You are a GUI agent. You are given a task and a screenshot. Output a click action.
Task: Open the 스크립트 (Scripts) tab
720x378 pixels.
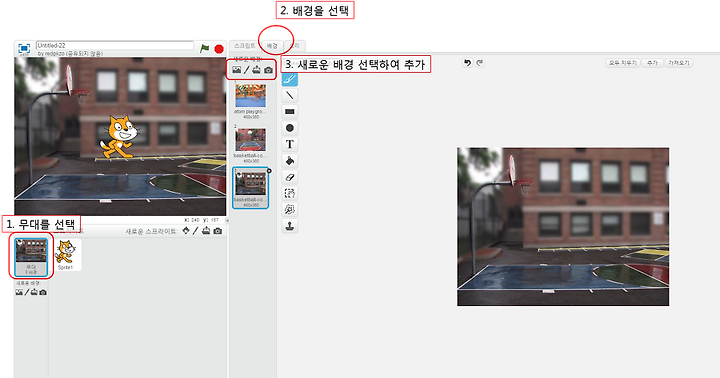pyautogui.click(x=244, y=46)
